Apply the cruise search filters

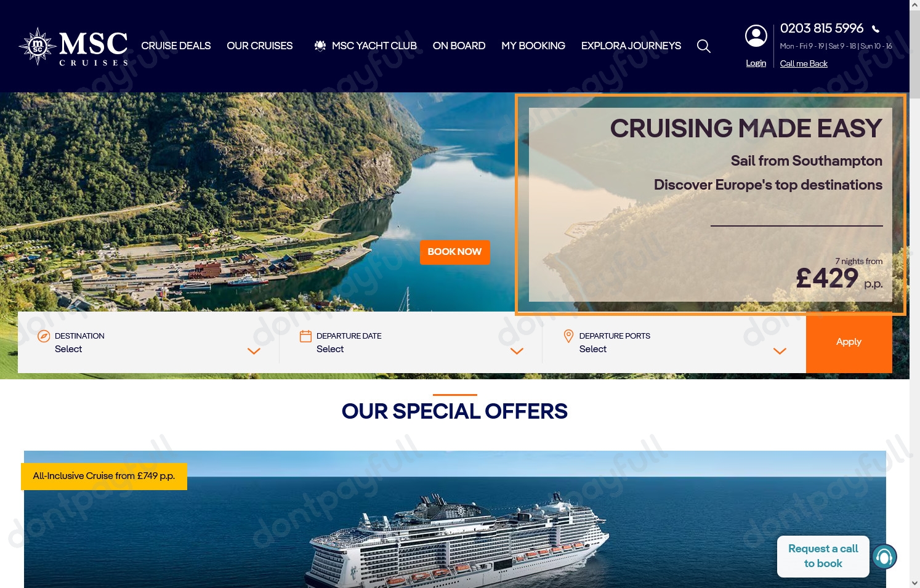coord(849,342)
